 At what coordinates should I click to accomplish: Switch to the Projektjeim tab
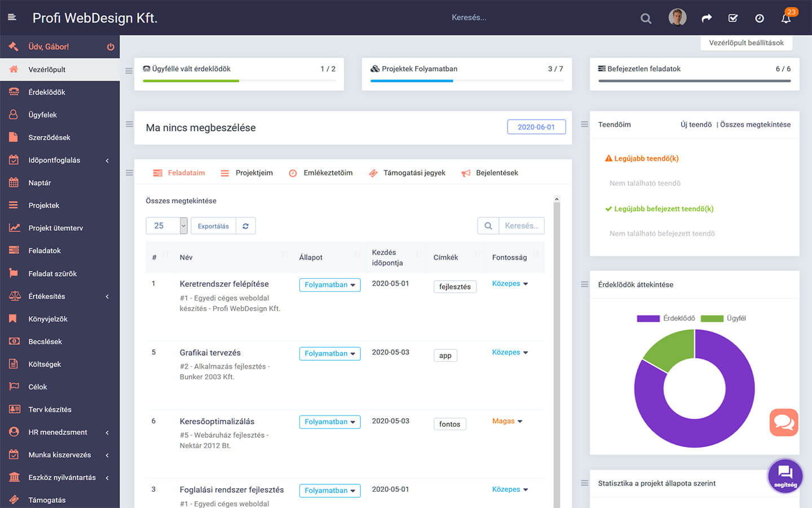point(247,173)
